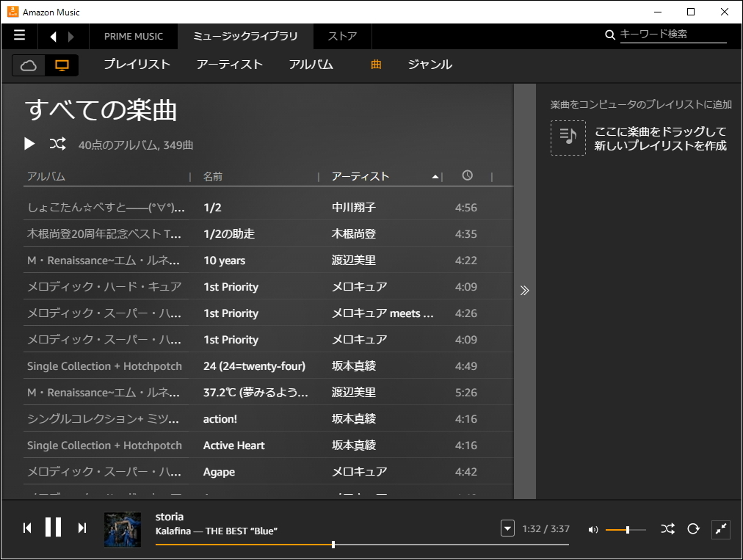Viewport: 743px width, 560px height.
Task: Sort by duration clock icon column
Action: coord(467,175)
